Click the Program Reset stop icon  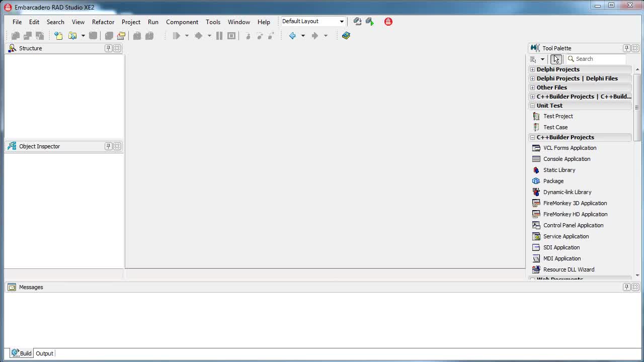[231, 36]
